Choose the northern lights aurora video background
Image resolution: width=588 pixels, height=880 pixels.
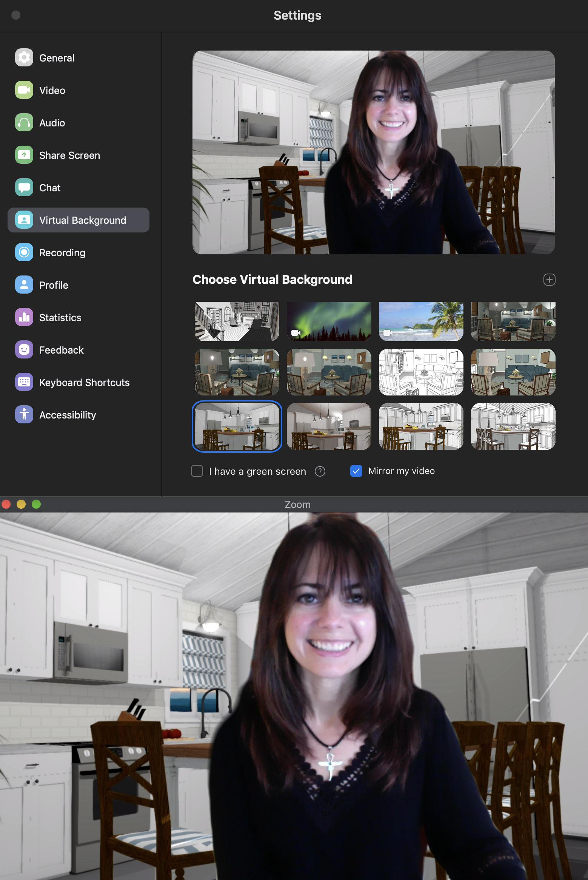click(x=329, y=322)
